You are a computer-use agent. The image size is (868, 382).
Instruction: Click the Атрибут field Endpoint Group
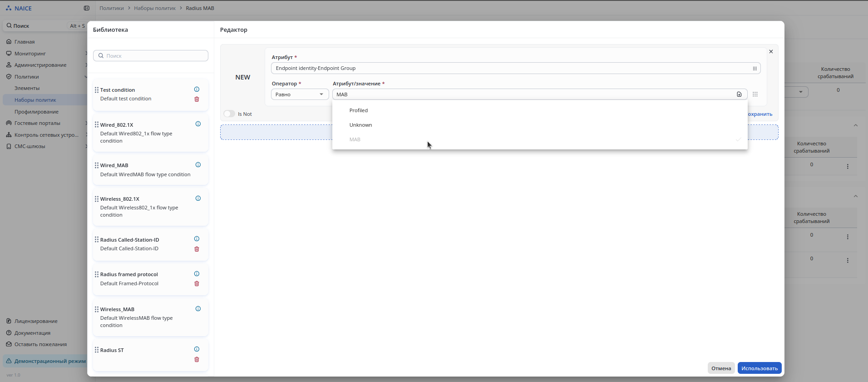click(516, 69)
